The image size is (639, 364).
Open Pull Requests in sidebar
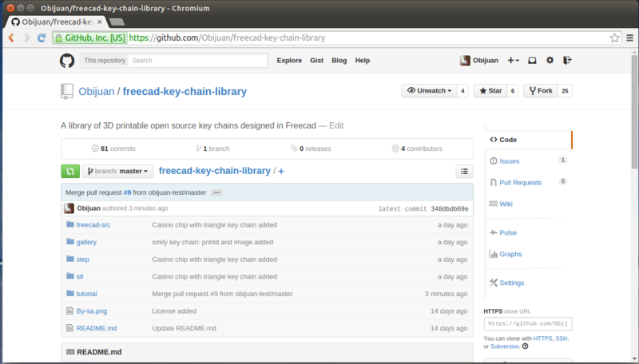[520, 183]
